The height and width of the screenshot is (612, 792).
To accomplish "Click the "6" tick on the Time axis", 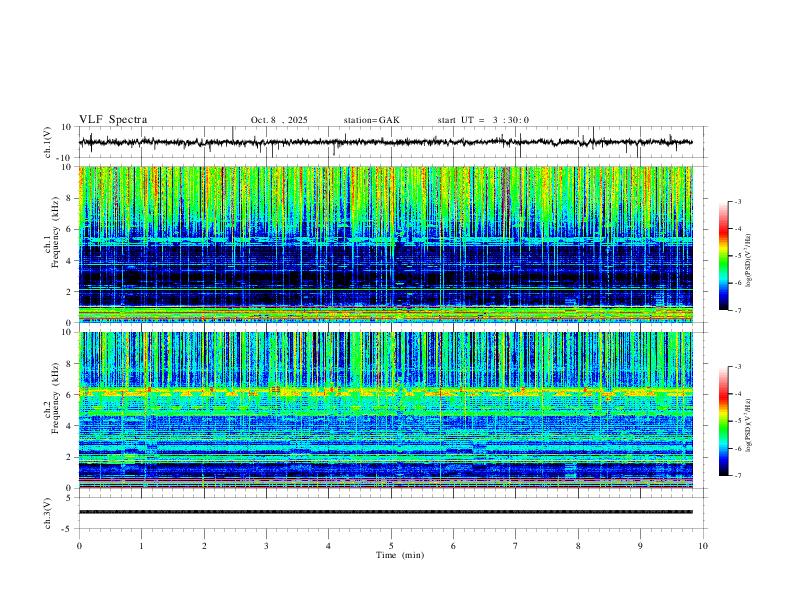I will click(x=454, y=546).
